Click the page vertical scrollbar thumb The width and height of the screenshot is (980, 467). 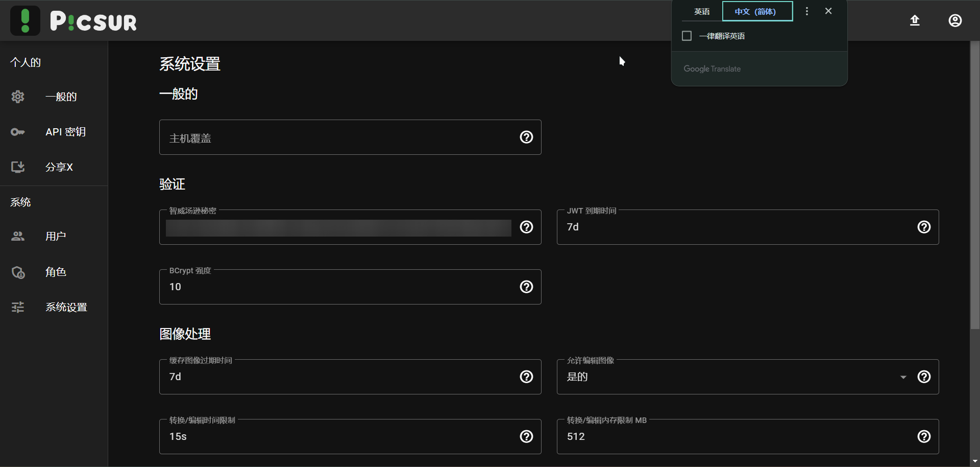pos(974,185)
